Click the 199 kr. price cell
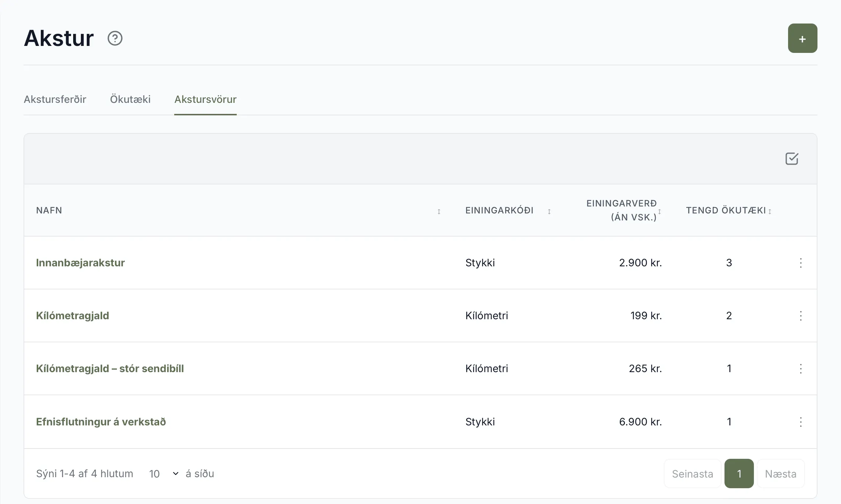 646,316
